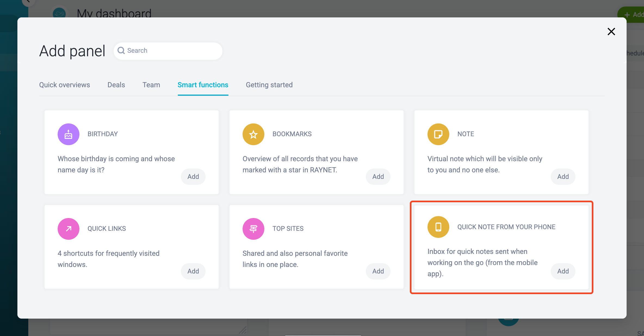This screenshot has width=644, height=336.
Task: Click the '4 shortcuts for frequently visited' description
Action: tap(109, 259)
